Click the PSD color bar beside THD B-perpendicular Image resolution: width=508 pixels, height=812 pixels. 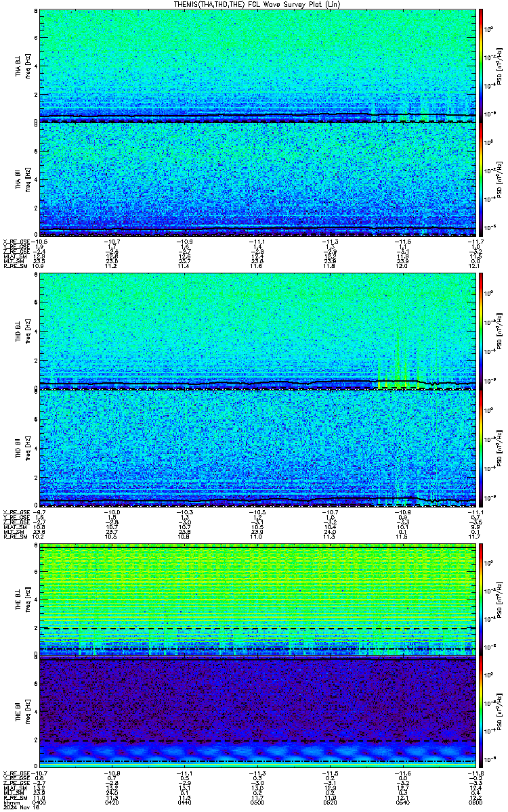(x=482, y=332)
